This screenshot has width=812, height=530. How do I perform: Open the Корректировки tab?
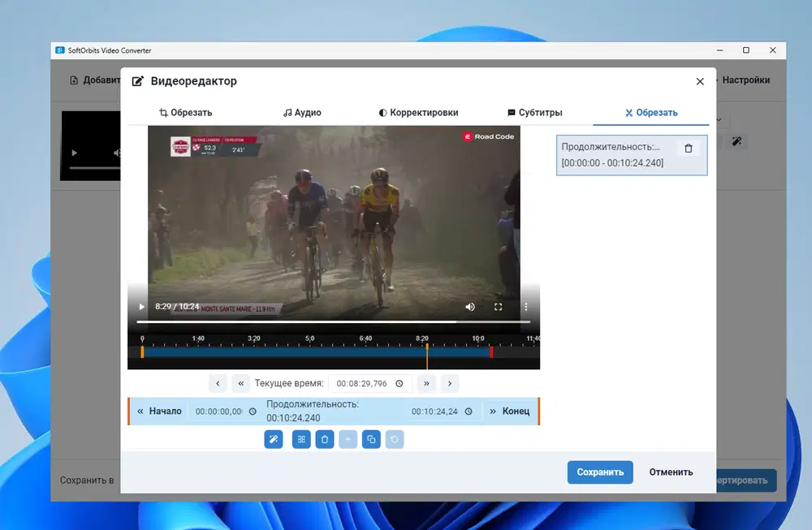click(x=418, y=112)
